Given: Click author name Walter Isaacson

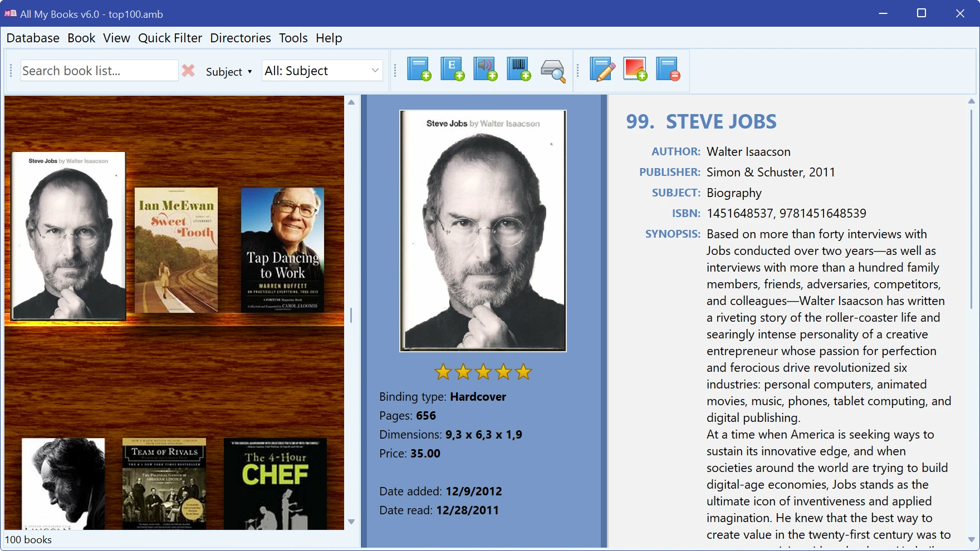Looking at the screenshot, I should 748,151.
